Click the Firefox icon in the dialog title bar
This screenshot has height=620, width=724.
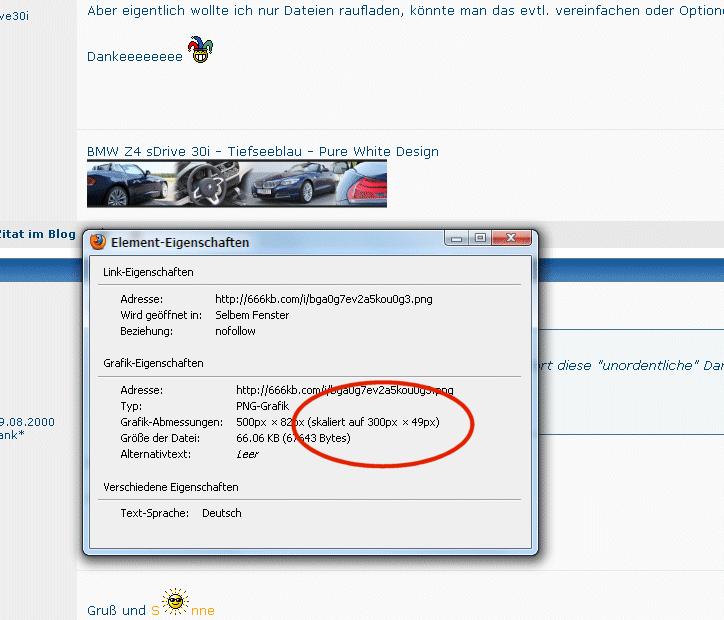98,242
